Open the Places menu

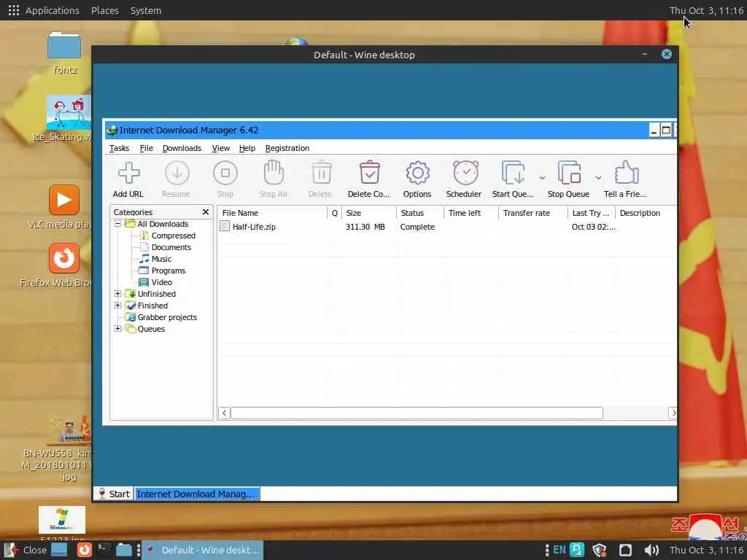coord(105,10)
